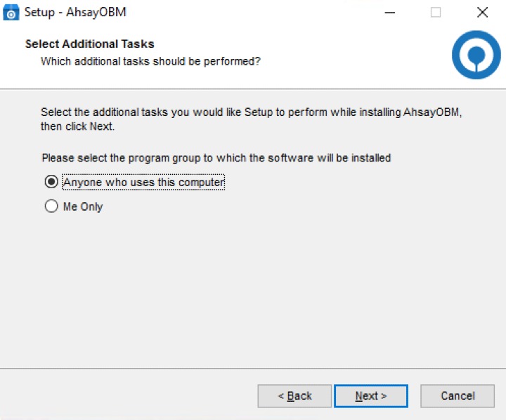Click the "Anyone who uses this computer" label text
Viewport: 506px width, 420px height.
pos(143,183)
